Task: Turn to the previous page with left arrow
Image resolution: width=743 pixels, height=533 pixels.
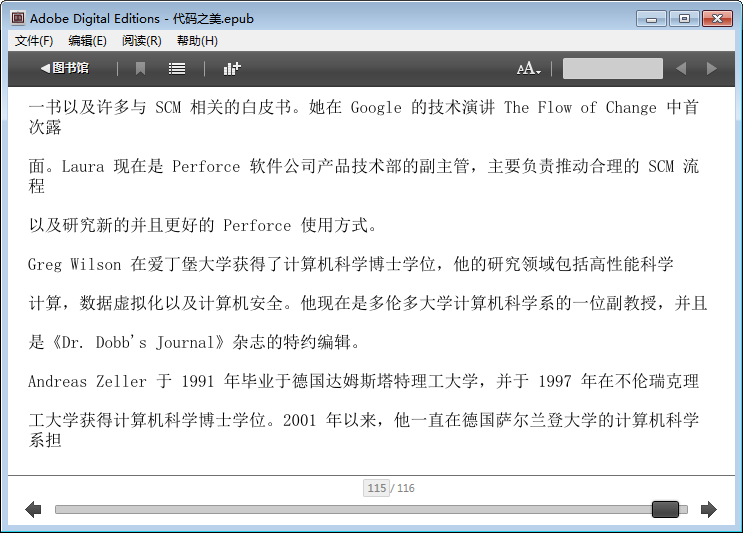Action: (x=33, y=509)
